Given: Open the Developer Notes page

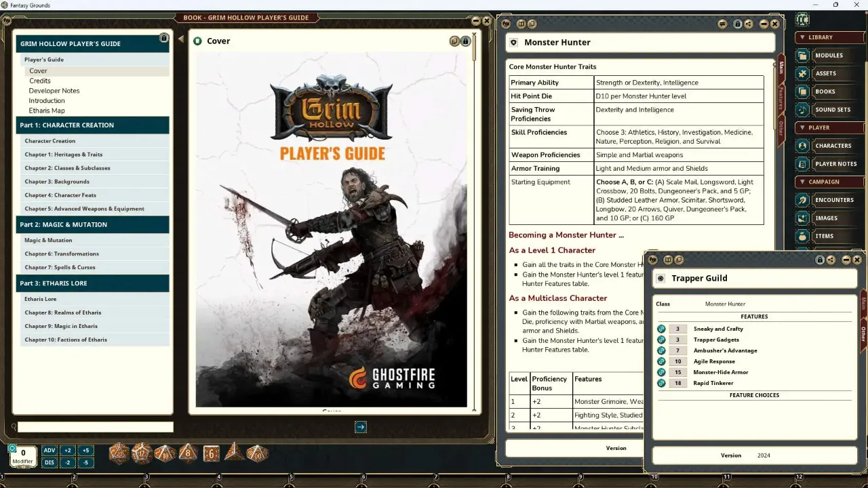Looking at the screenshot, I should pos(54,91).
